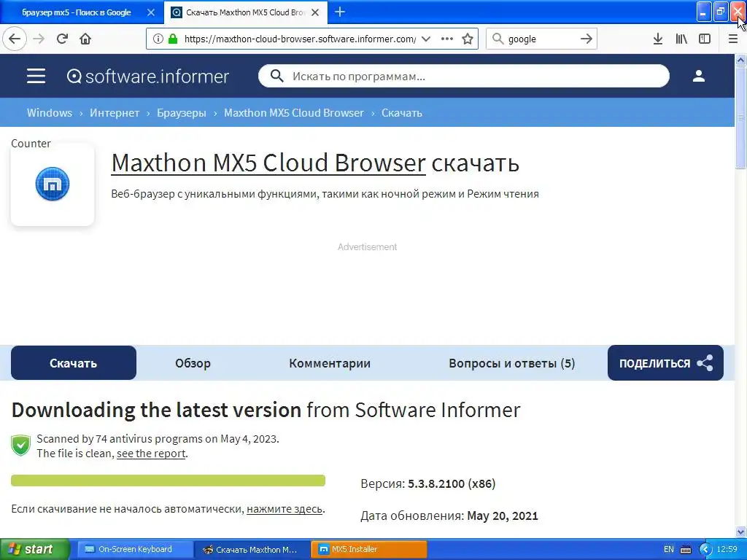The height and width of the screenshot is (560, 747).
Task: Click the green antivirus shield icon
Action: point(20,446)
